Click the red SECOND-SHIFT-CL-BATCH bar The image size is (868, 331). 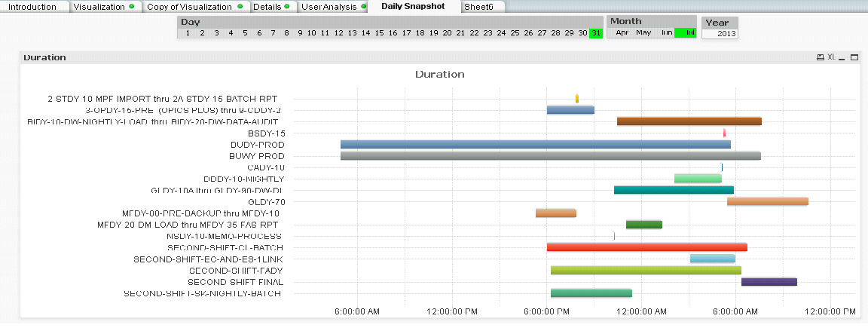647,247
